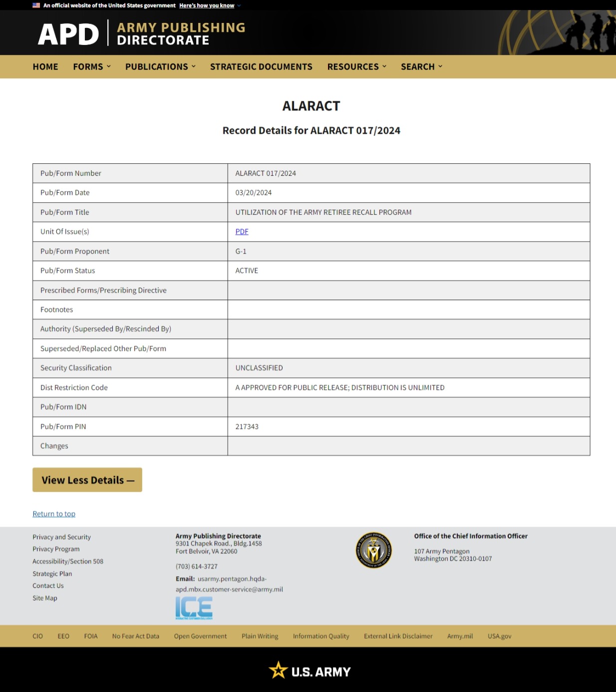
Task: Click the US flag icon in banner
Action: [x=36, y=5]
